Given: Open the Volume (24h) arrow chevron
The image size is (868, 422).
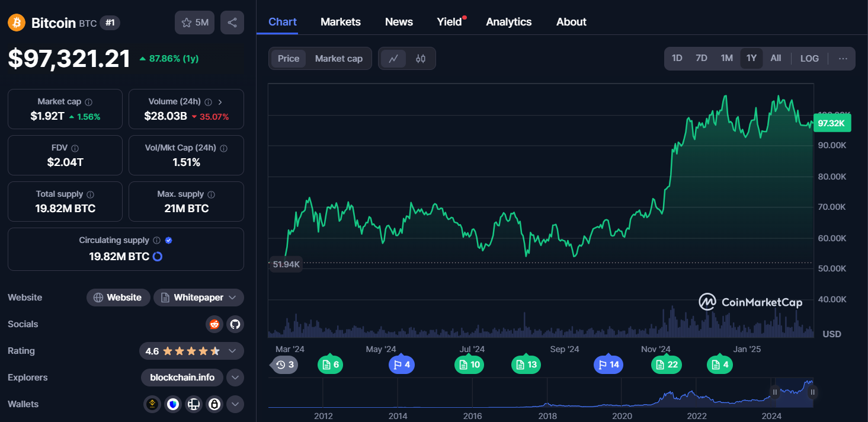Looking at the screenshot, I should (220, 102).
